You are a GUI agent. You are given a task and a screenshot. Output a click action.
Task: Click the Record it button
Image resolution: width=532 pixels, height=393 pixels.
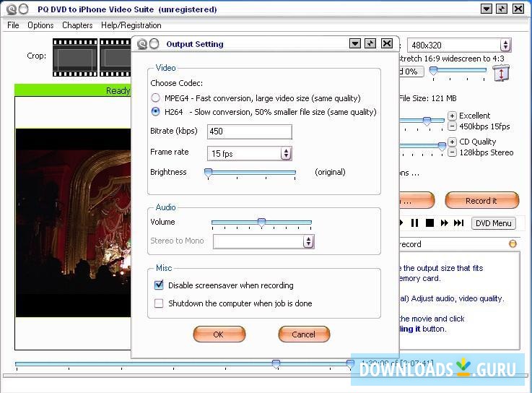481,200
